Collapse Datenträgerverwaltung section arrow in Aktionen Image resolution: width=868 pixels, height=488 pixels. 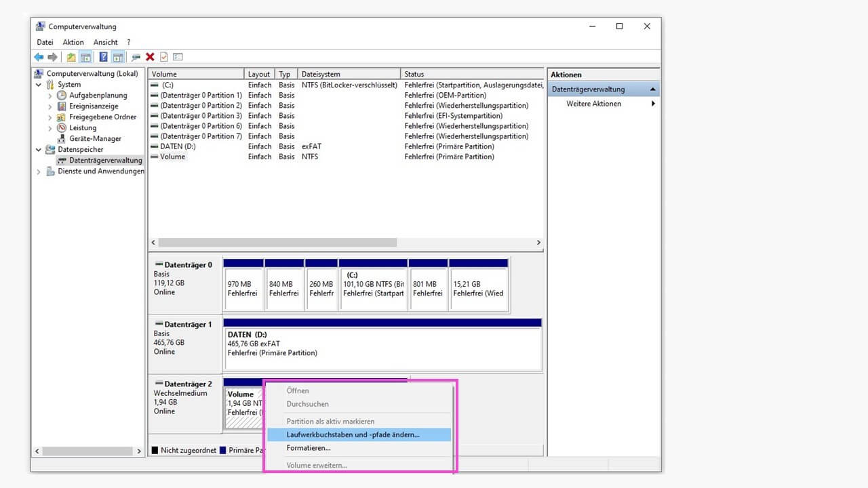pos(652,89)
